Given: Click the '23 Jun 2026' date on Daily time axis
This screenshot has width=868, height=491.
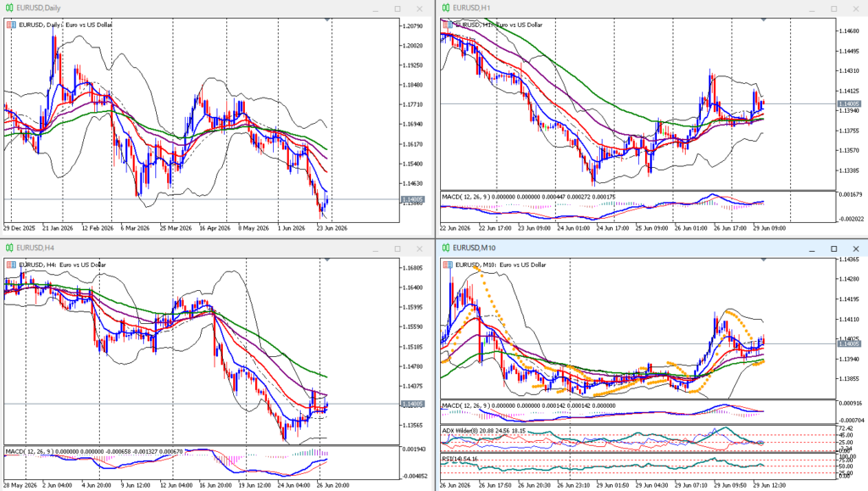Looking at the screenshot, I should [332, 228].
